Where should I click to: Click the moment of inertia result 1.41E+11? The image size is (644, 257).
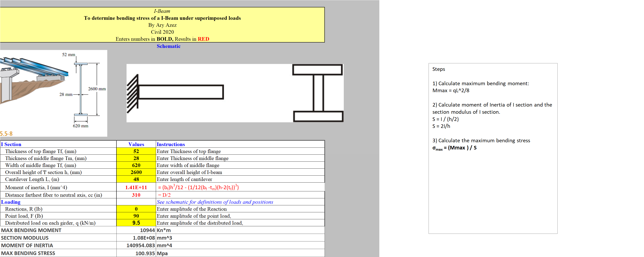pos(136,187)
